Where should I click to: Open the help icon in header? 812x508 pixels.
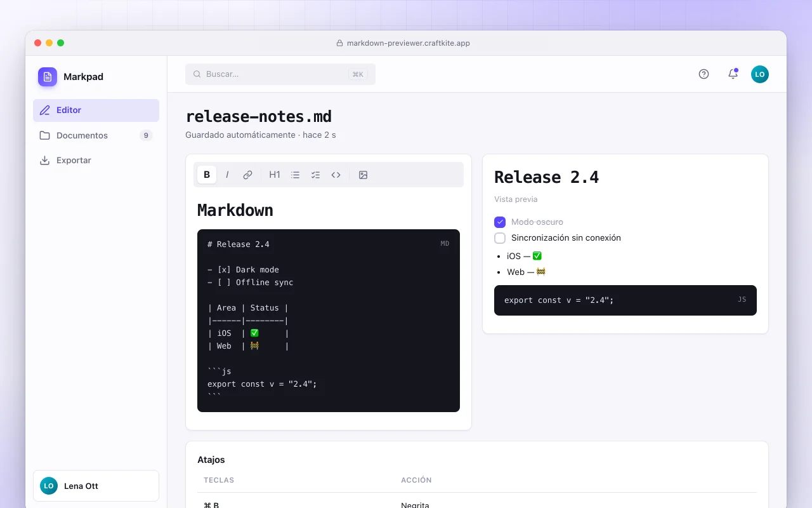(x=704, y=74)
